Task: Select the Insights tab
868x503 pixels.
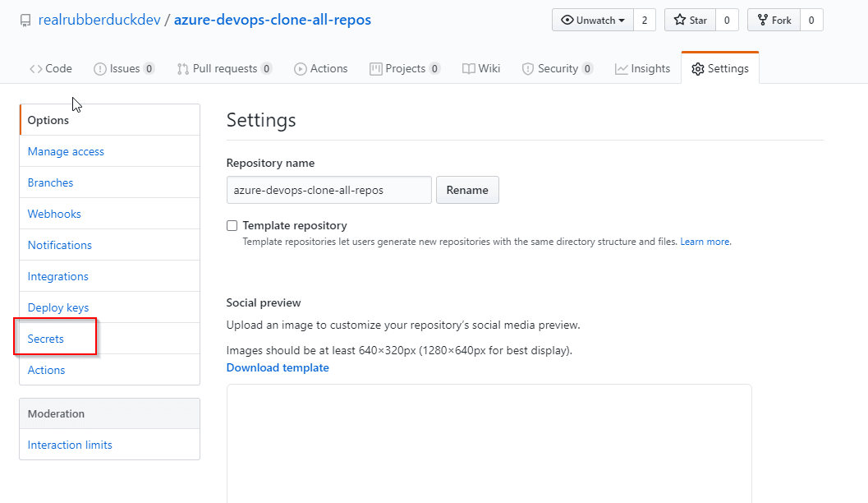Action: (643, 69)
